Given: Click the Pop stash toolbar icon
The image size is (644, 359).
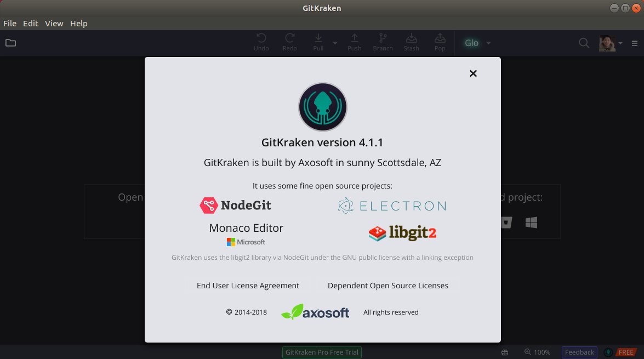Looking at the screenshot, I should point(440,42).
